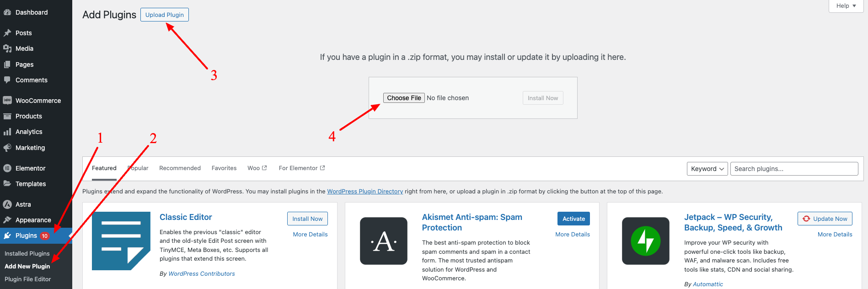868x289 pixels.
Task: Expand the Help dropdown
Action: 846,6
